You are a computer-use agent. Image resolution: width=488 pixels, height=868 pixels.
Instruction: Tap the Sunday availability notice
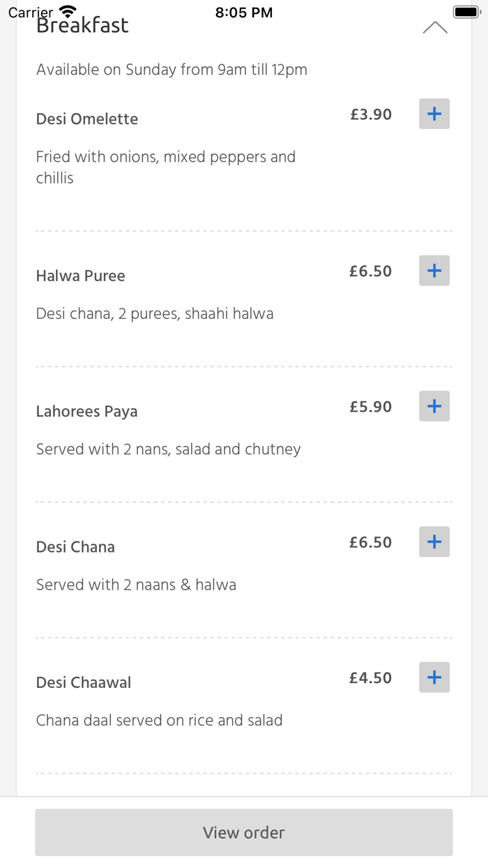point(171,70)
